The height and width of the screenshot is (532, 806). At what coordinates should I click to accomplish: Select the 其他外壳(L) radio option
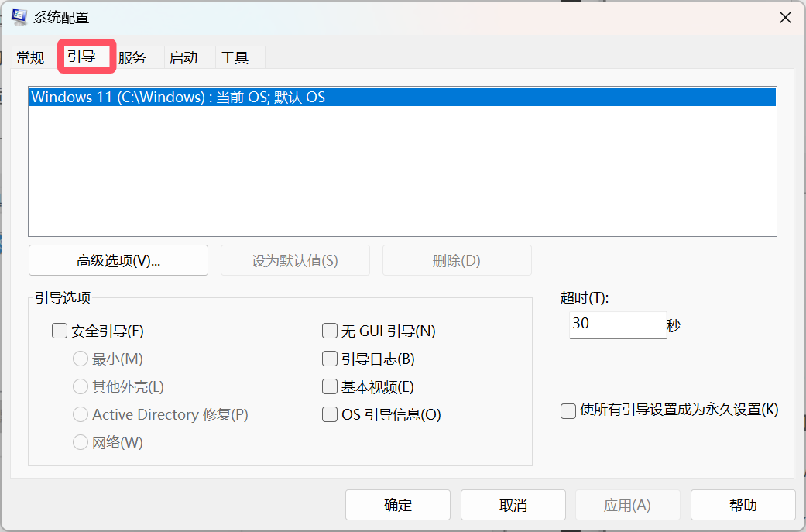81,386
